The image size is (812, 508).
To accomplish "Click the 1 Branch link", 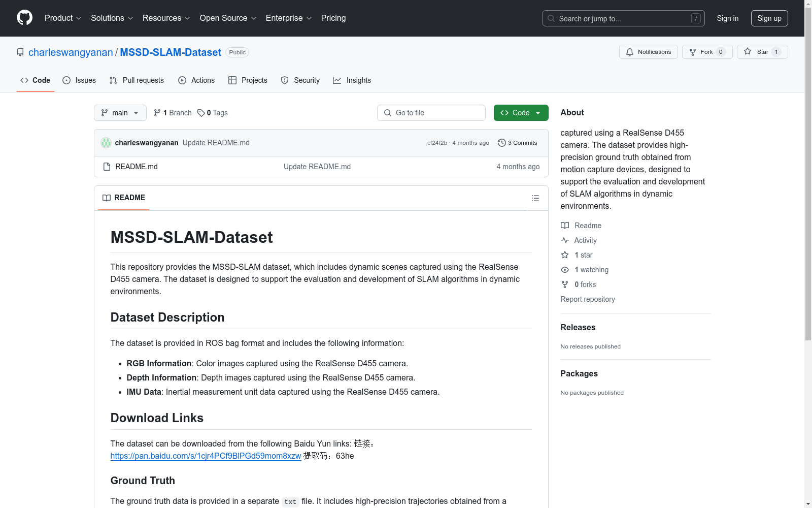I will (173, 113).
